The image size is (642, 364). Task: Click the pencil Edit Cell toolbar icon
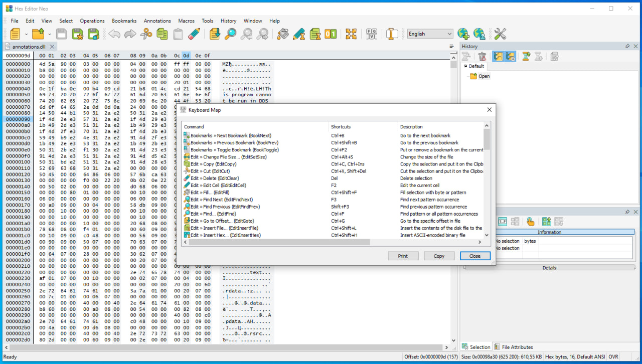coord(194,34)
